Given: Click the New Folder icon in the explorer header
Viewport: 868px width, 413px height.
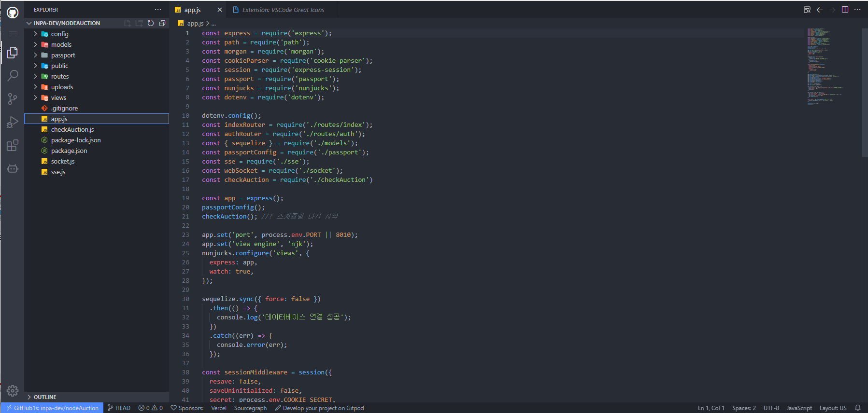Looking at the screenshot, I should click(139, 23).
